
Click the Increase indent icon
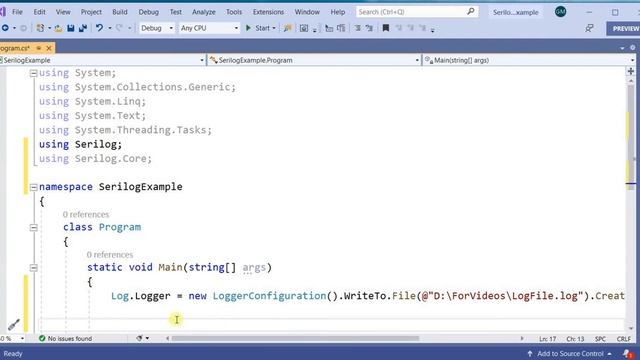tap(369, 28)
